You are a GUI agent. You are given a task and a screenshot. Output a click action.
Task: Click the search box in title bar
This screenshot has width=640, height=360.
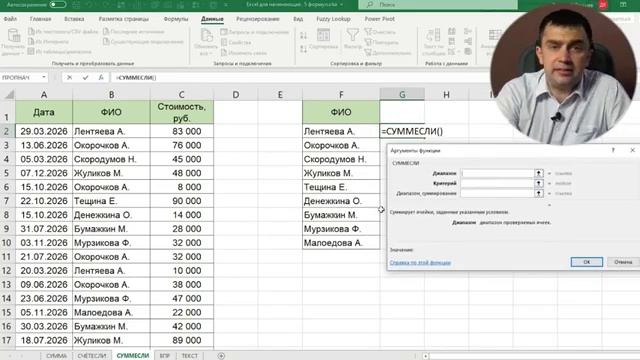[x=438, y=4]
